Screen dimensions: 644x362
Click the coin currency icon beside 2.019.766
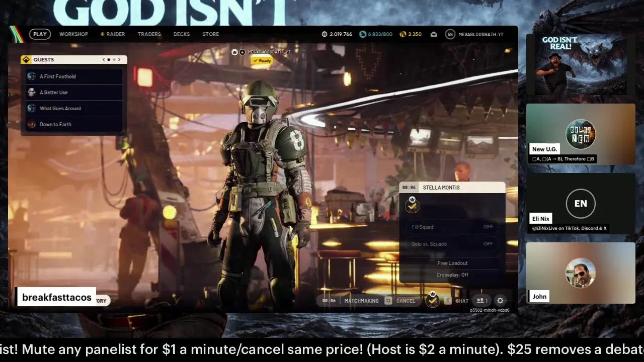pos(325,34)
